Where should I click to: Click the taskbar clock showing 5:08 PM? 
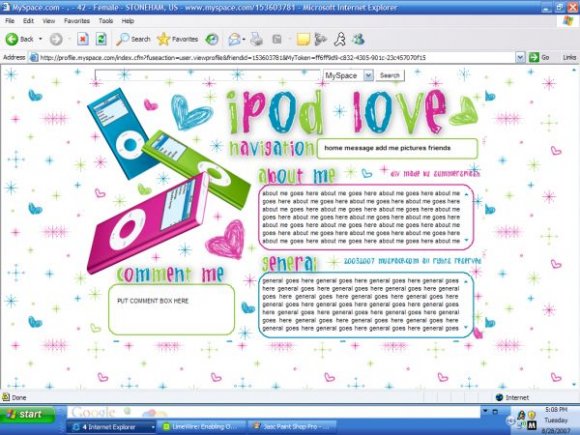pos(556,409)
